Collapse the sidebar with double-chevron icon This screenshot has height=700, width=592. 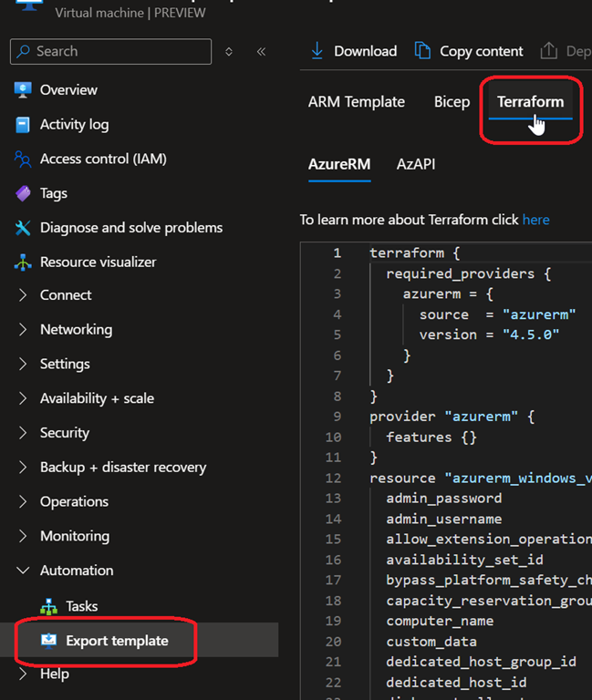(261, 52)
